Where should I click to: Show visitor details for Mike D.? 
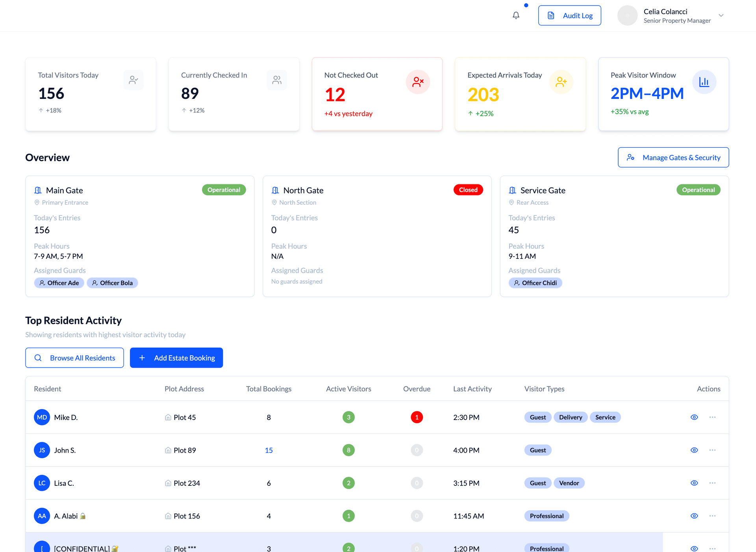click(x=694, y=417)
